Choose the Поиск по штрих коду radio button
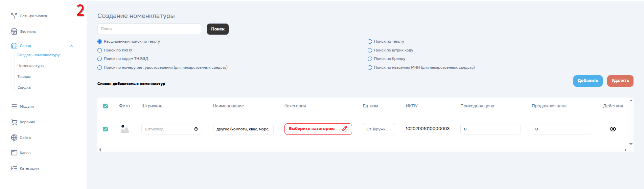This screenshot has width=644, height=189. (370, 50)
